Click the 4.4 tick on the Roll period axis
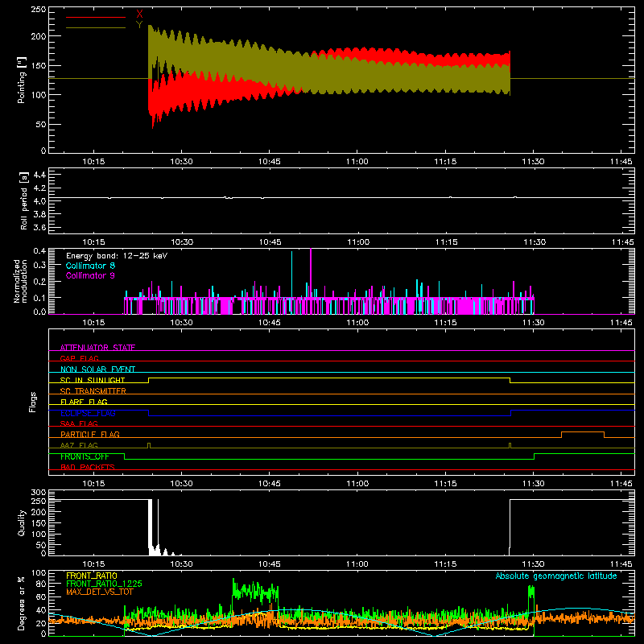Image resolution: width=644 pixels, height=644 pixels. (39, 175)
